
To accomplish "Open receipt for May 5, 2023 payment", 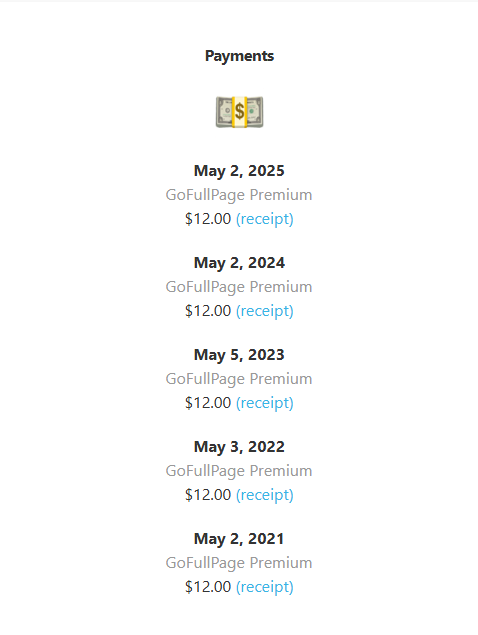I will (265, 403).
